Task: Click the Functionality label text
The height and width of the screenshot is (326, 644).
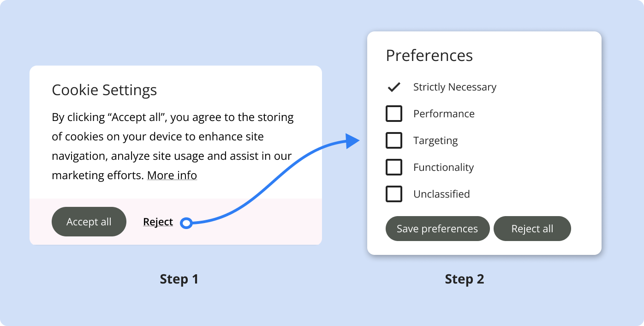Action: tap(443, 168)
